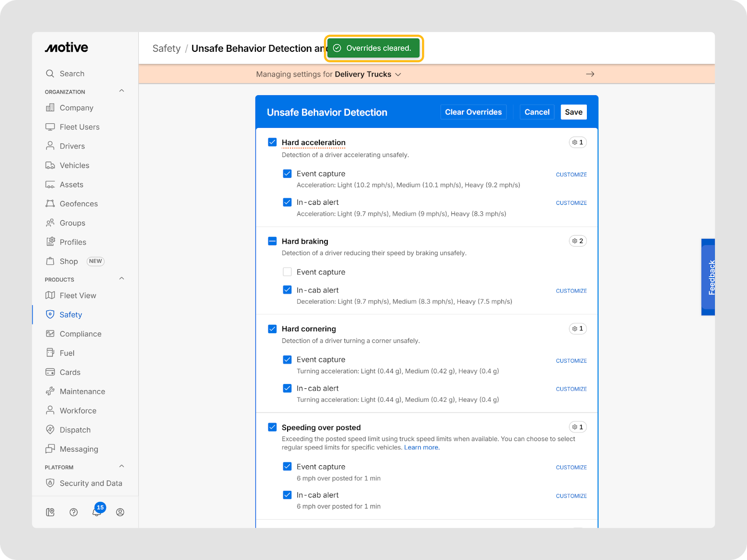Click the Search field in sidebar
Screen dimensions: 747x560
(72, 74)
